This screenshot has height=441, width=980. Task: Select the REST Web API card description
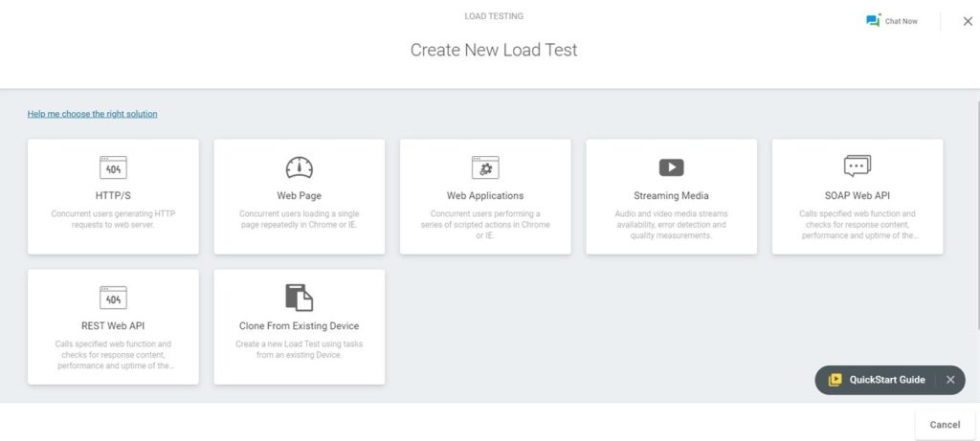pyautogui.click(x=113, y=355)
